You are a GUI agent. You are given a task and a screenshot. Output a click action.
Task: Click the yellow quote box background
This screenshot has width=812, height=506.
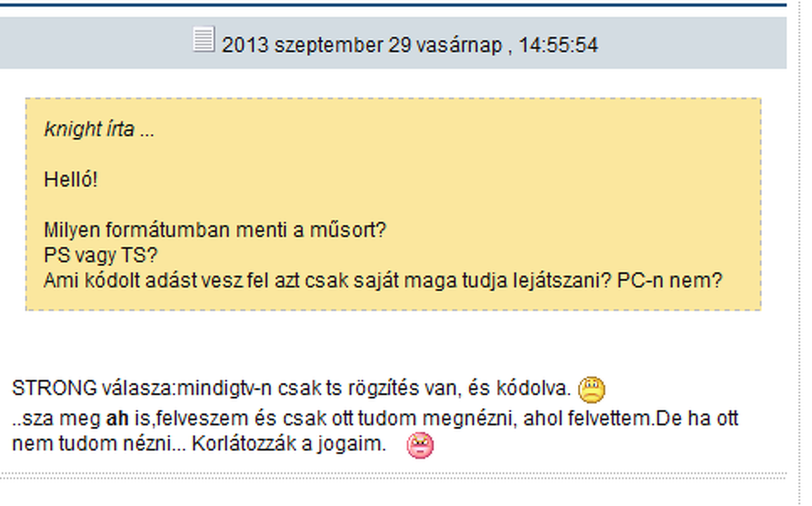[x=393, y=204]
